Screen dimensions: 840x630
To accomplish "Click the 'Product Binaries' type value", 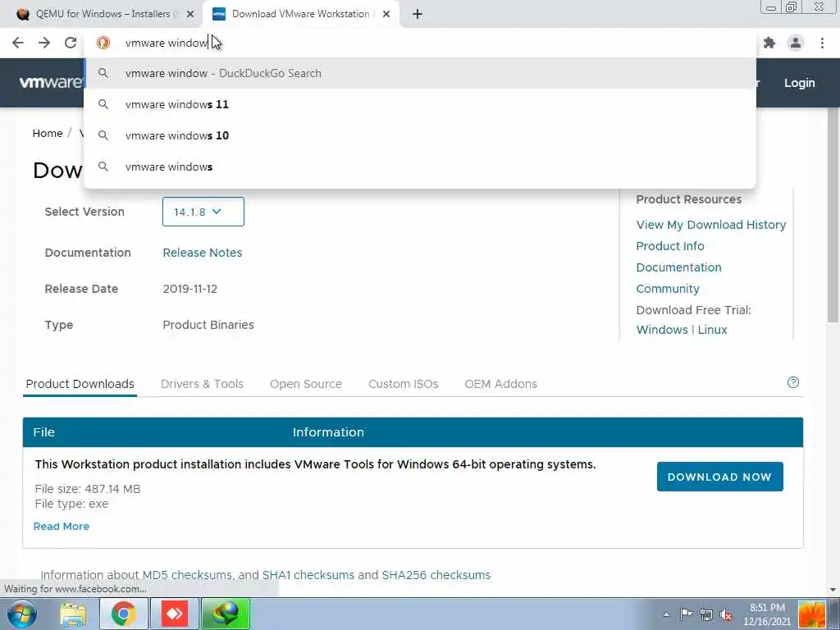I will tap(208, 325).
